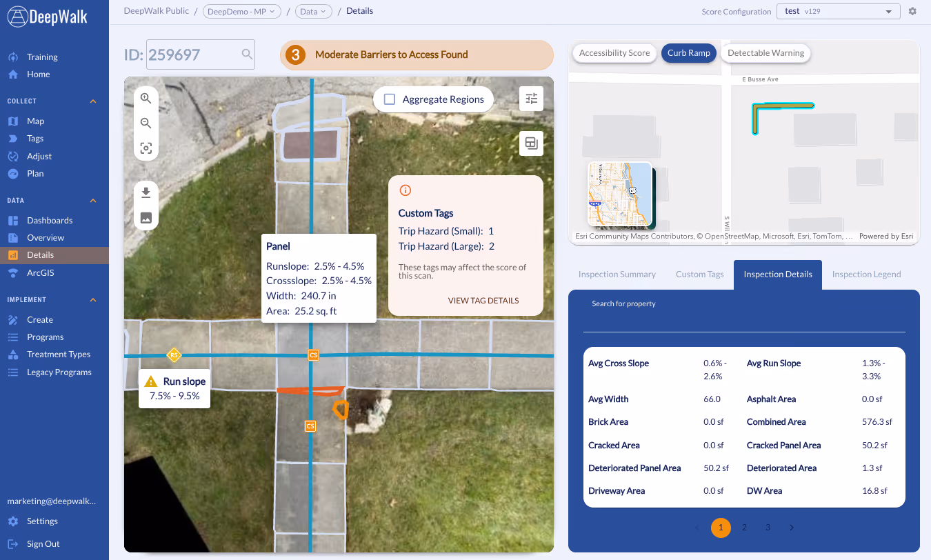Click marketing@deepwalk account label
The width and height of the screenshot is (931, 560).
52,501
